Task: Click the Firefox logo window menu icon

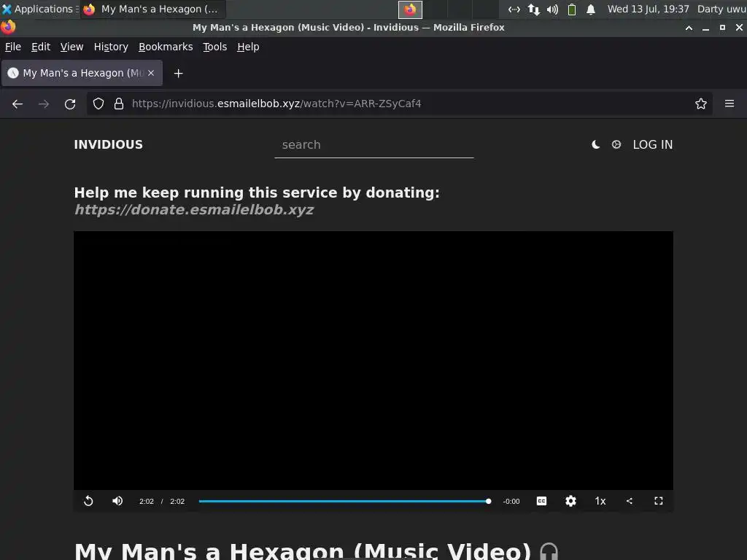Action: pos(8,27)
